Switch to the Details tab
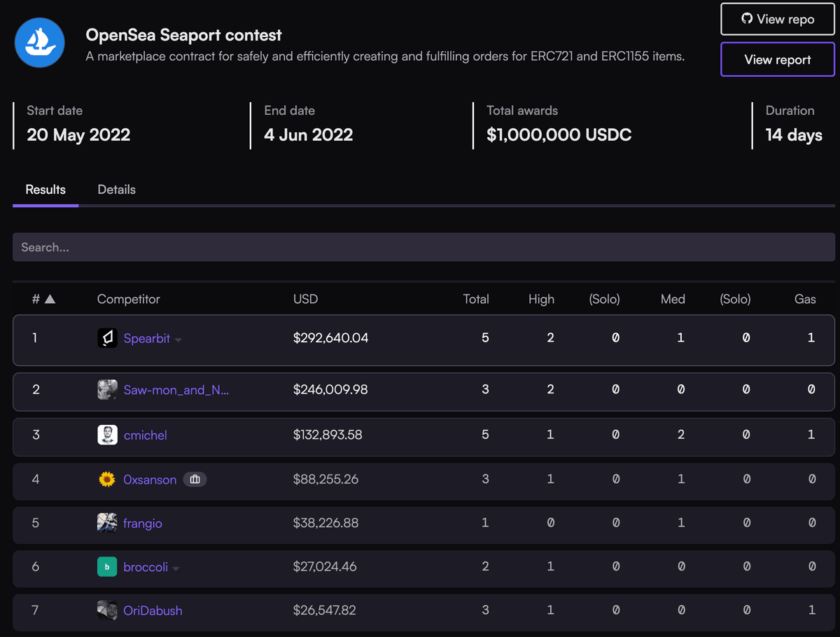Image resolution: width=840 pixels, height=637 pixels. [116, 190]
